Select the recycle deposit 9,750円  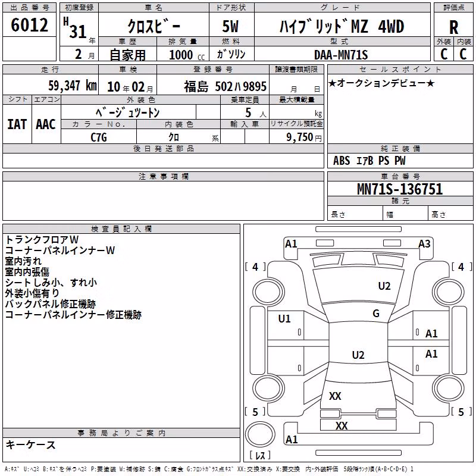(304, 137)
